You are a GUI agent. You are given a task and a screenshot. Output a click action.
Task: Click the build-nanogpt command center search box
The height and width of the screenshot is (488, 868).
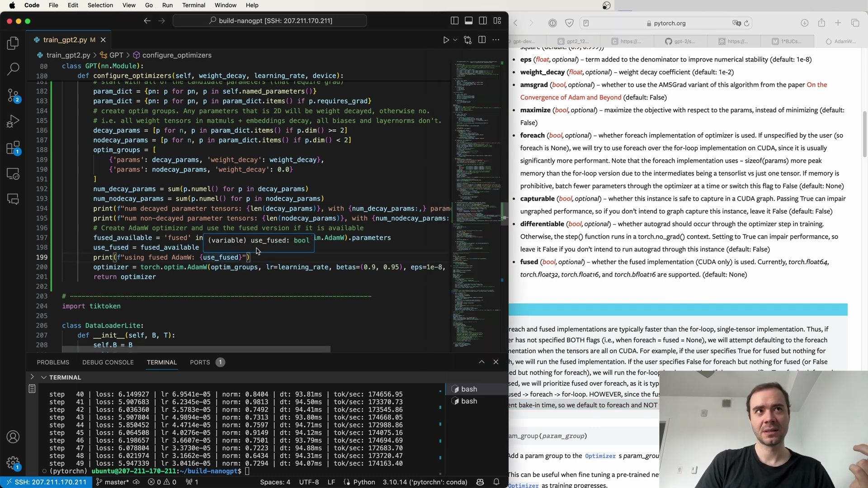(x=270, y=21)
